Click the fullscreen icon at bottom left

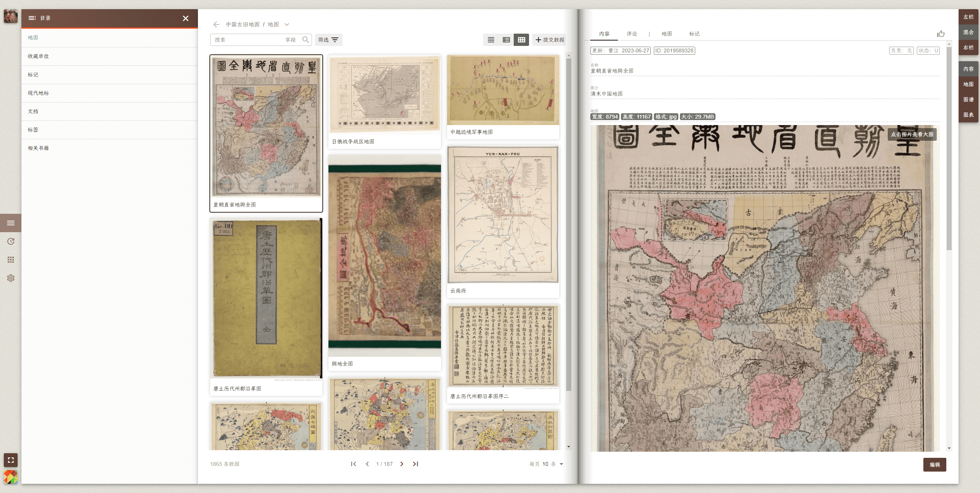11,460
